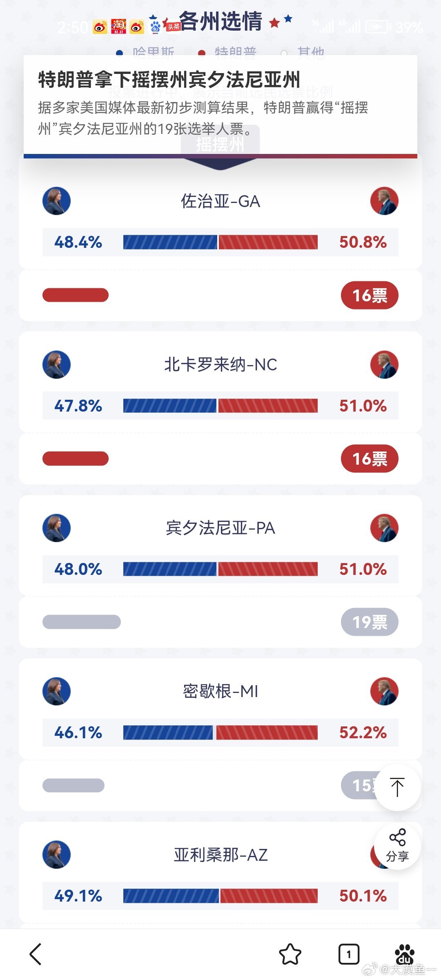Click the gray 19票 badge under Pennsylvania
Viewport: 441px width, 980px height.
pos(370,622)
